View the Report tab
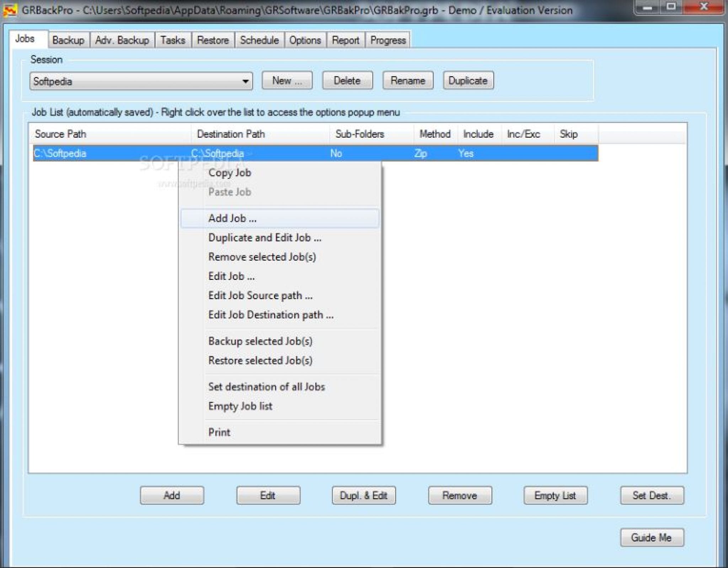Screen dimensions: 728x568 (345, 40)
